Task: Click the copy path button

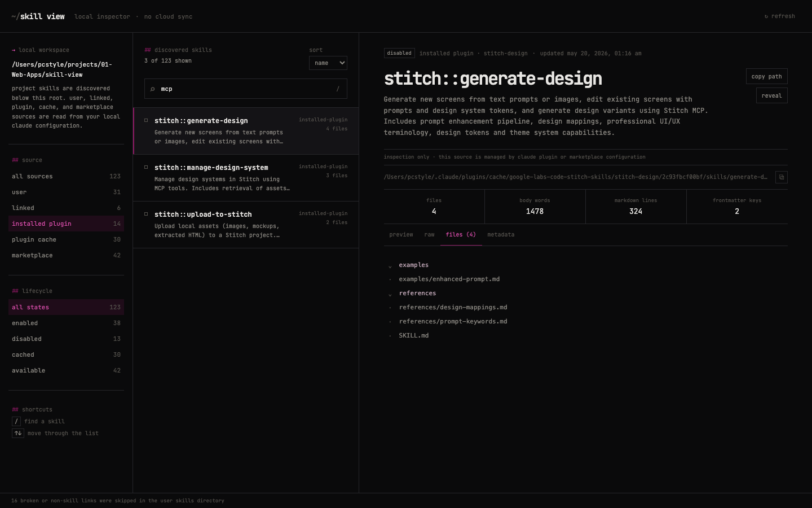Action: (x=766, y=76)
